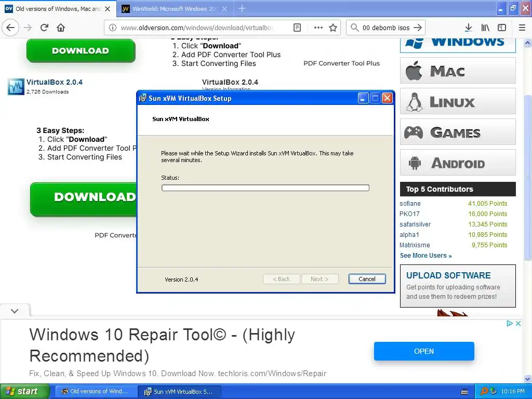Viewport: 532px width, 399px height.
Task: Open contributor Matrixisme's profile link
Action: [415, 245]
